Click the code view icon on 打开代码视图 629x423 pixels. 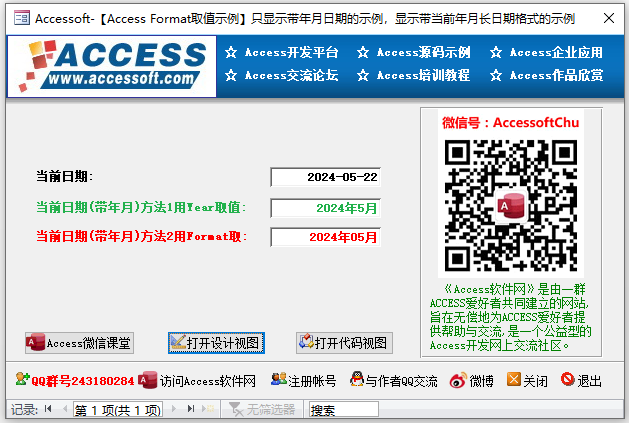(x=306, y=341)
